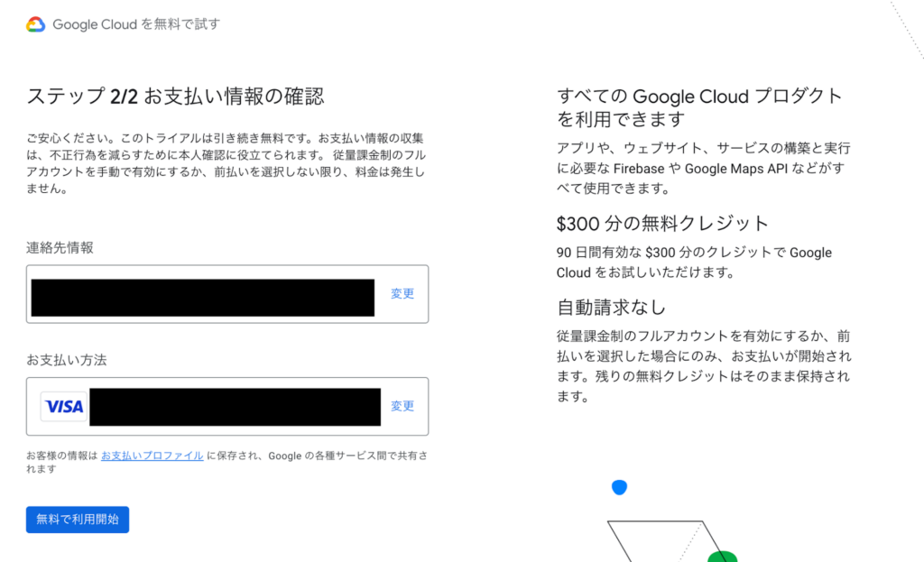
Task: Click the ご安心ください trial description paragraph
Action: (x=226, y=164)
